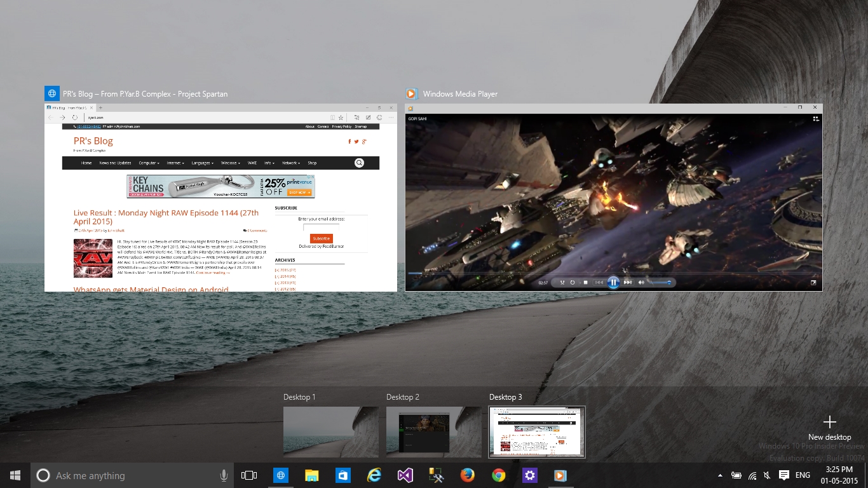
Task: Click the Continue reading link
Action: [213, 273]
